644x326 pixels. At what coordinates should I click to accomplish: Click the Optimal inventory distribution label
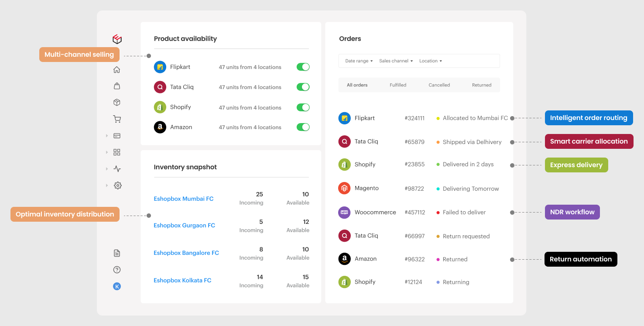pyautogui.click(x=65, y=214)
